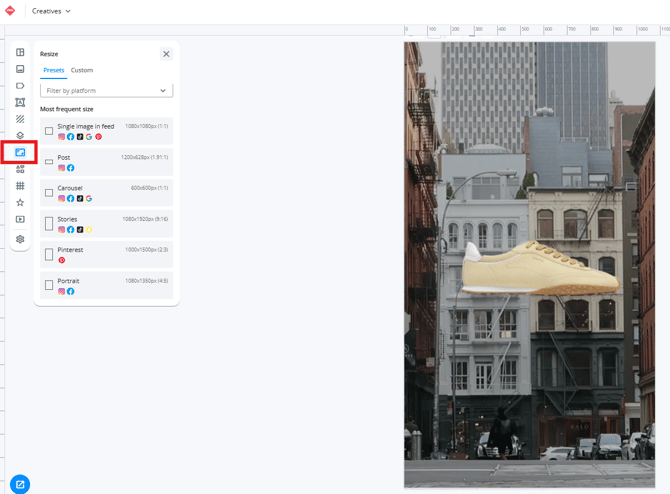
Task: Open the layout templates panel icon
Action: pos(20,52)
